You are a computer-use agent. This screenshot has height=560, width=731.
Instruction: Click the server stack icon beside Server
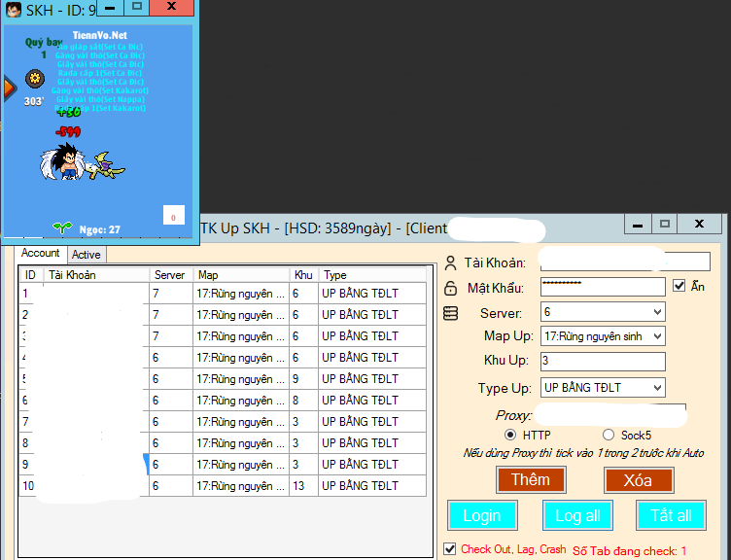point(450,313)
